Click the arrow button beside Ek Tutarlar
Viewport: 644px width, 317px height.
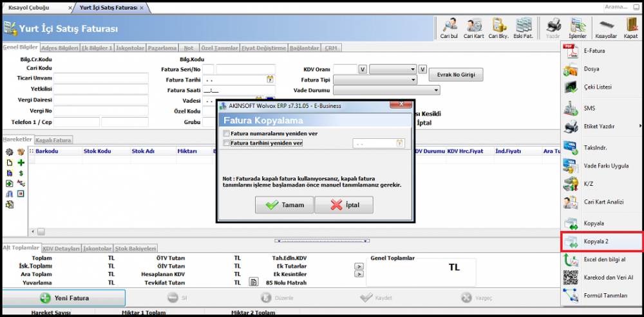[359, 267]
